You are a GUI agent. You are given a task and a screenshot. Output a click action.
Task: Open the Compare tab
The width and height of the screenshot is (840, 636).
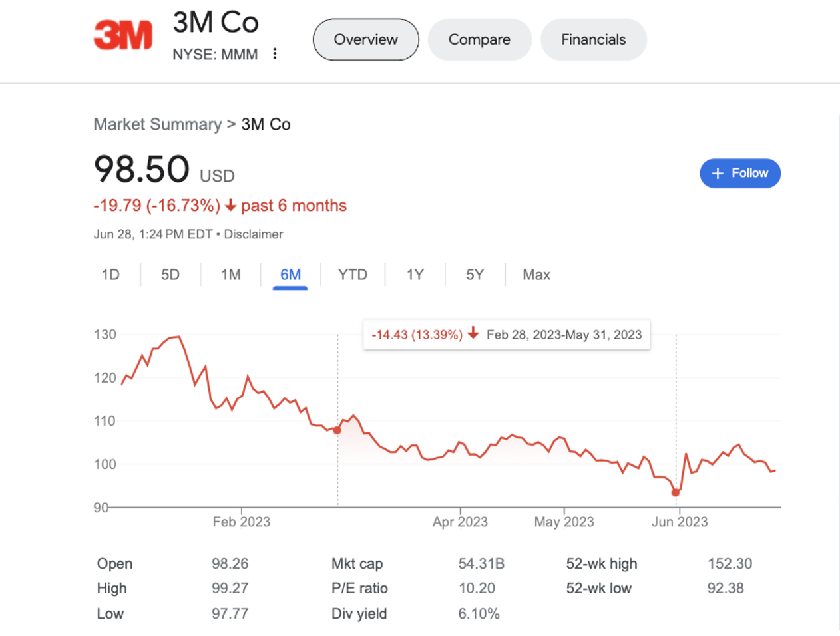pyautogui.click(x=479, y=39)
